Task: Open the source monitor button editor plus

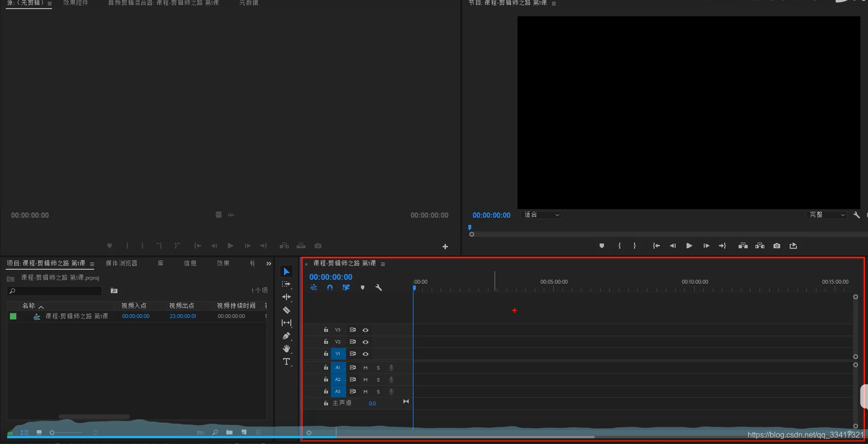Action: (445, 247)
